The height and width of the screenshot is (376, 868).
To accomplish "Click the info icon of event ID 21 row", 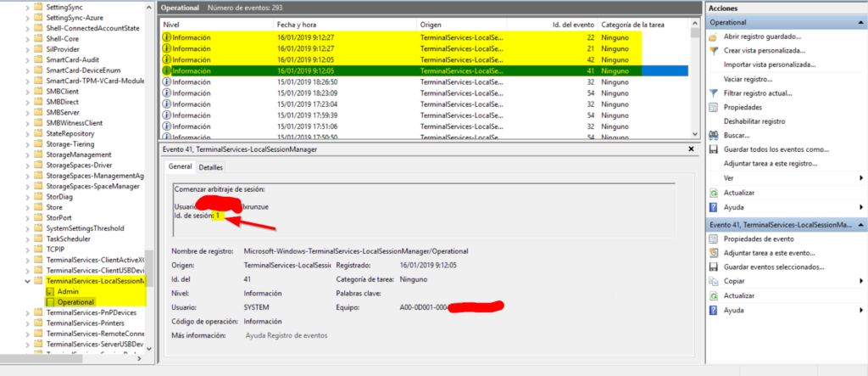I will coord(167,48).
